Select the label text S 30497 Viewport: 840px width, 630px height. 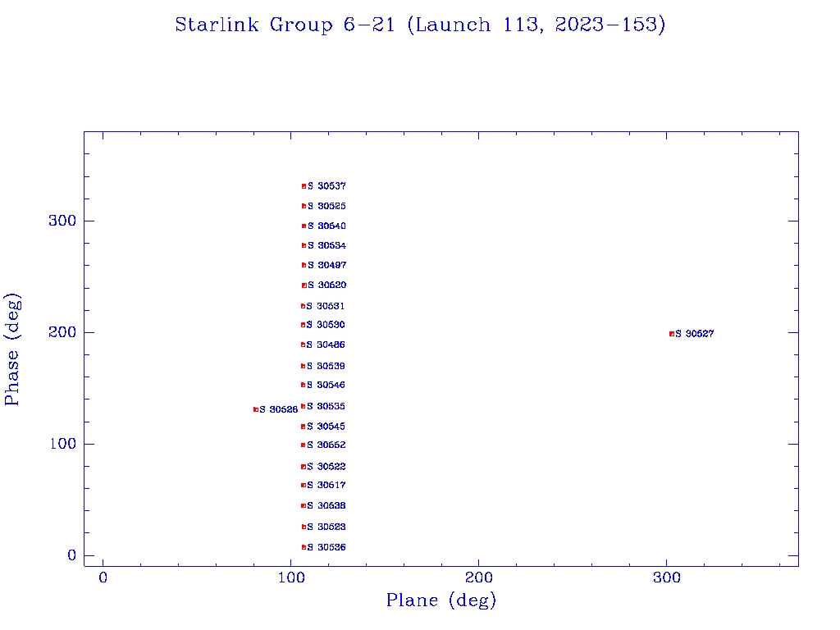click(x=326, y=265)
